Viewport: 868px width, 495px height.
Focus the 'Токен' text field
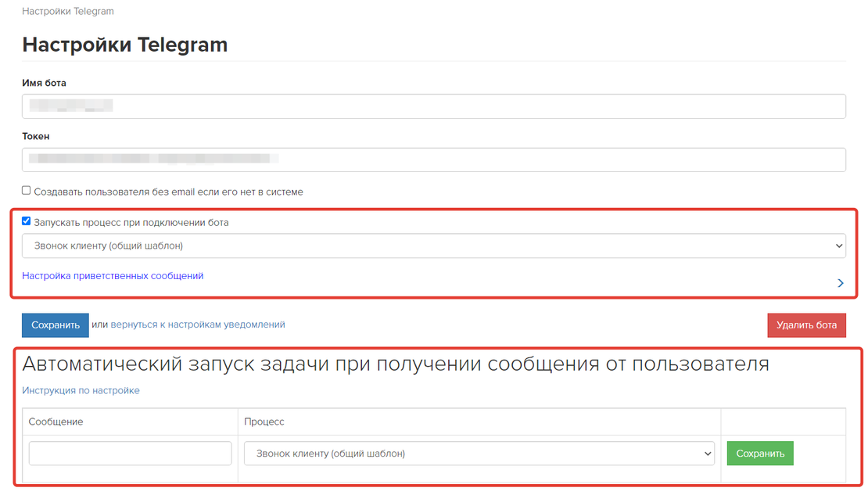[x=433, y=160]
